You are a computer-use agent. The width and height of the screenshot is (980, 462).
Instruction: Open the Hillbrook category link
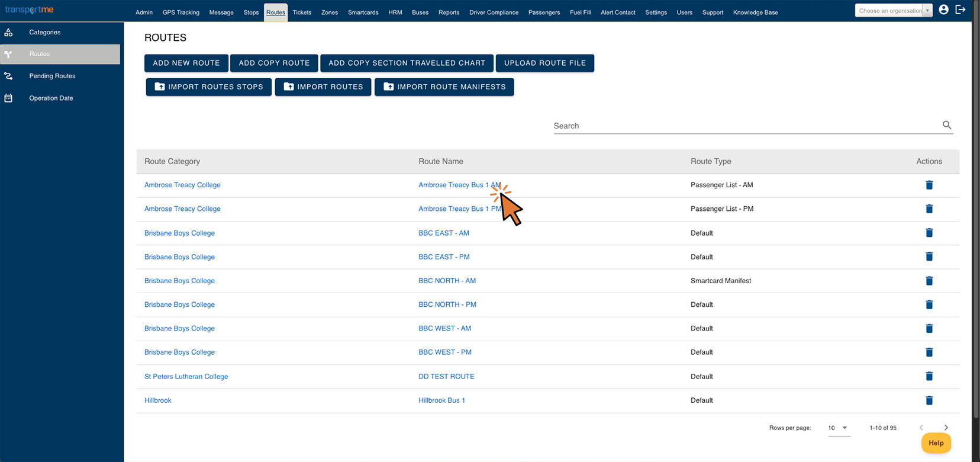pos(157,400)
